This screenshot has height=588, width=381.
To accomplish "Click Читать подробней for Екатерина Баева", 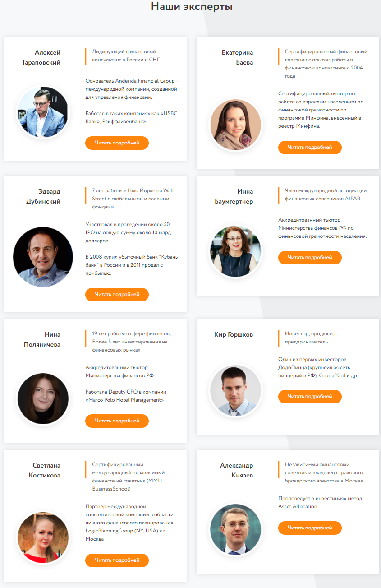I will pyautogui.click(x=310, y=147).
